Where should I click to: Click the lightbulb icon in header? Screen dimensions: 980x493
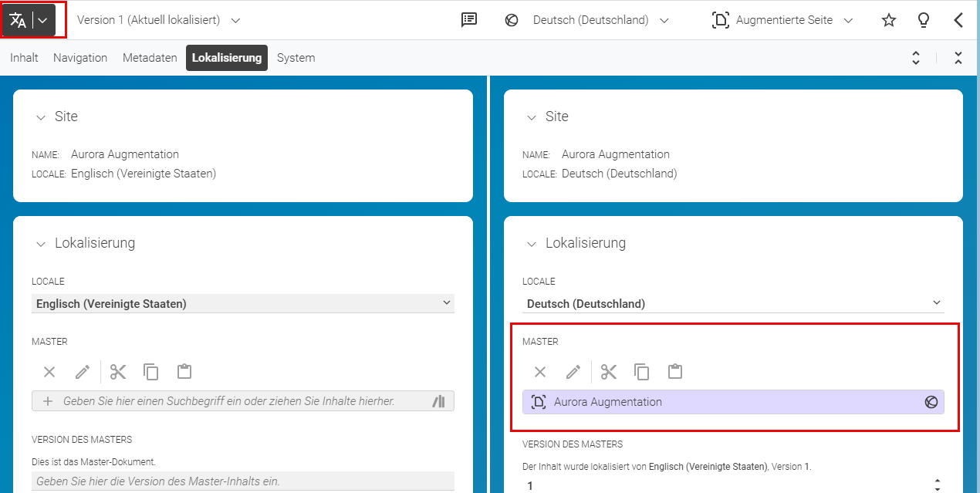pos(924,20)
